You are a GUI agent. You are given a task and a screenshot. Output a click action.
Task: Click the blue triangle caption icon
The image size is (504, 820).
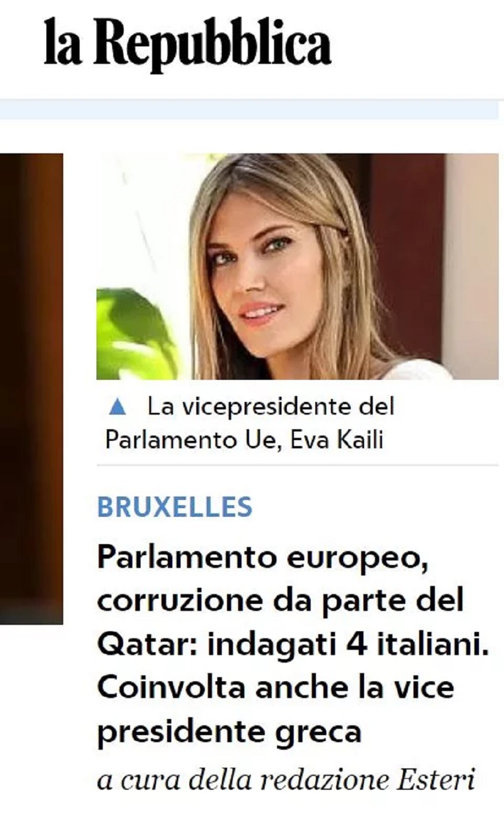coord(117,407)
